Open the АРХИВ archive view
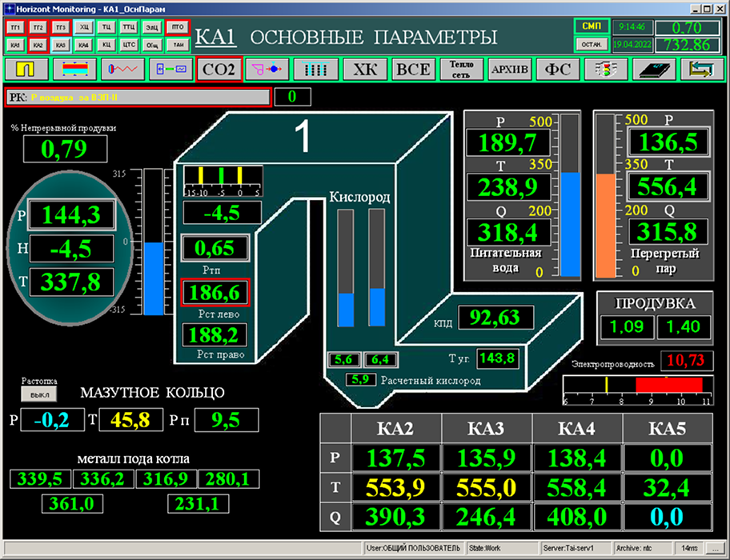Viewport: 730px width, 560px height. pyautogui.click(x=510, y=70)
